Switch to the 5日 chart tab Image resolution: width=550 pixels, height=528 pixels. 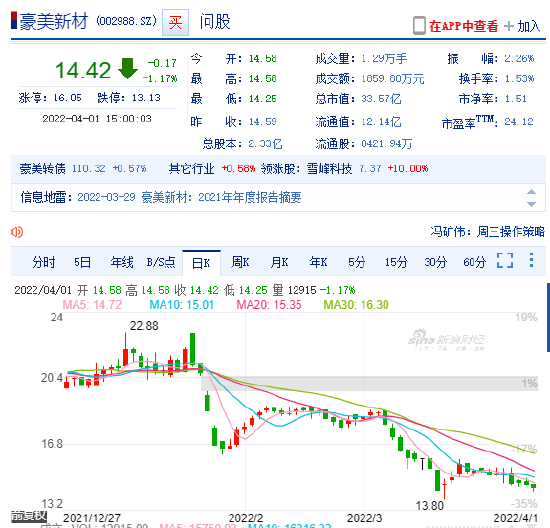point(82,262)
